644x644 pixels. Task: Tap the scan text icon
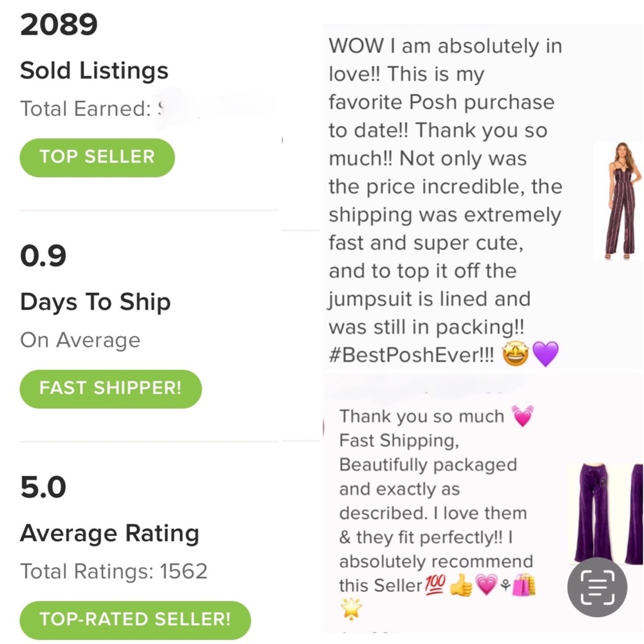tap(597, 587)
